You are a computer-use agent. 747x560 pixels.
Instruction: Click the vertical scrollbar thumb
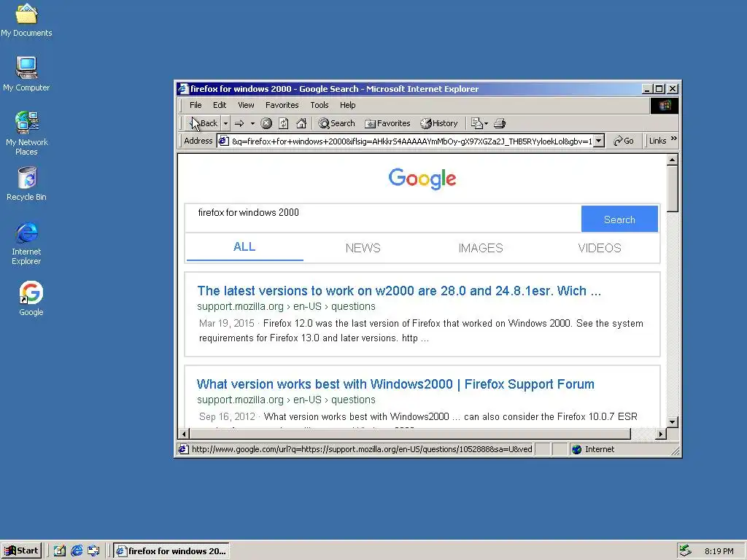pyautogui.click(x=672, y=189)
